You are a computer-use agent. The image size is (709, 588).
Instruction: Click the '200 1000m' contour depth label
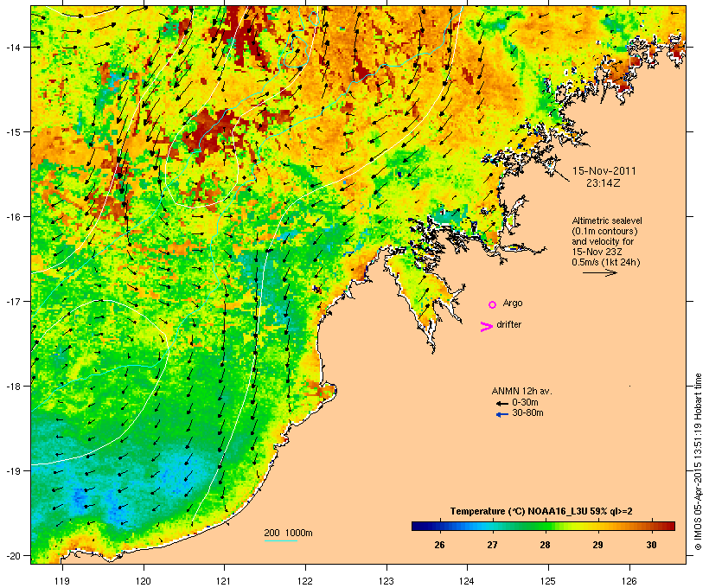(288, 533)
